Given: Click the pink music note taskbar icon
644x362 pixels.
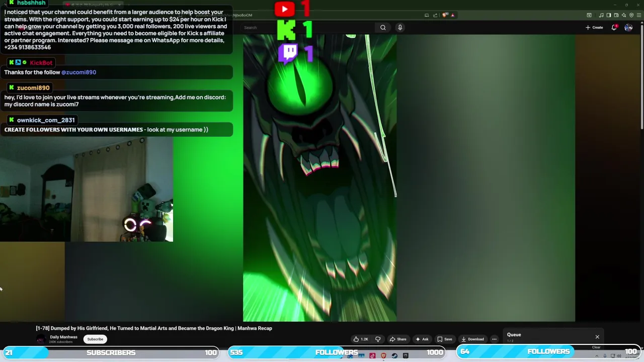Looking at the screenshot, I should (x=372, y=356).
